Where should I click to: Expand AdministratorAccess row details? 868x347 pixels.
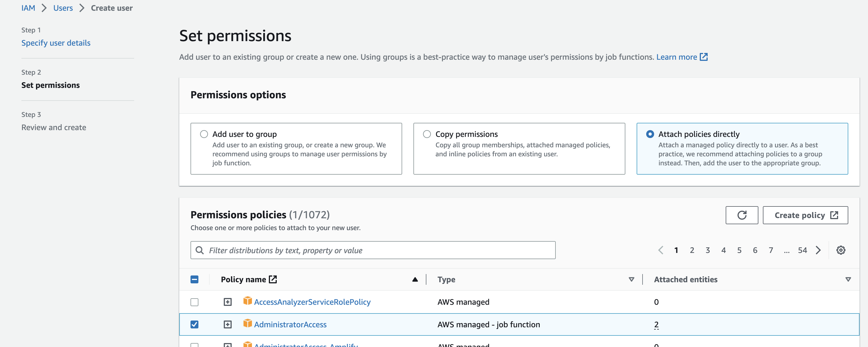click(x=228, y=324)
